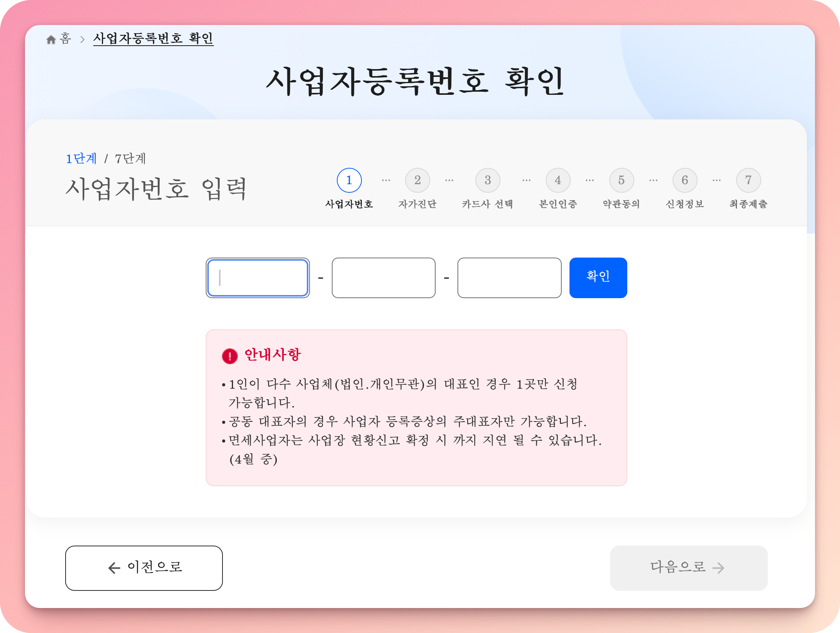840x633 pixels.
Task: Click the breadcrumb chevron separator
Action: tap(82, 39)
